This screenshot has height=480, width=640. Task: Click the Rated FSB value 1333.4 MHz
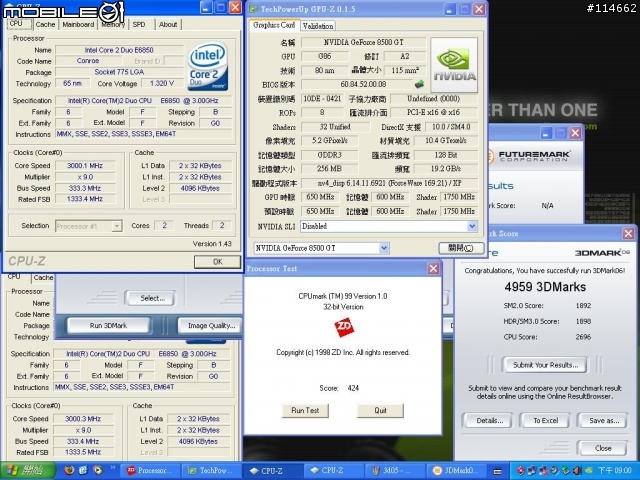click(x=85, y=199)
